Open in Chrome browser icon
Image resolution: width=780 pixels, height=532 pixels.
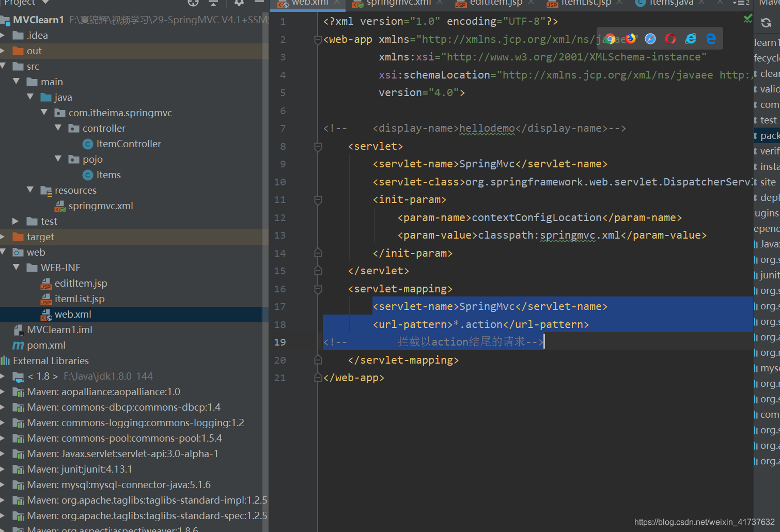click(611, 39)
